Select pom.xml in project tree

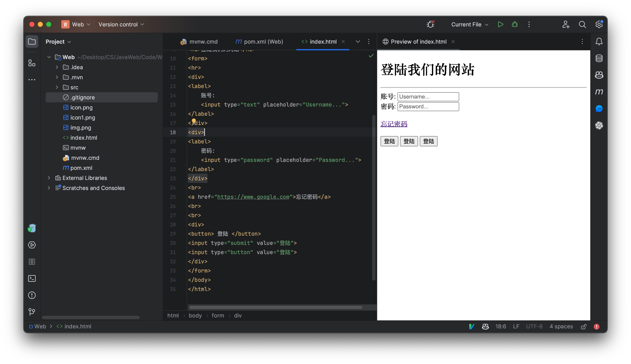coord(81,168)
